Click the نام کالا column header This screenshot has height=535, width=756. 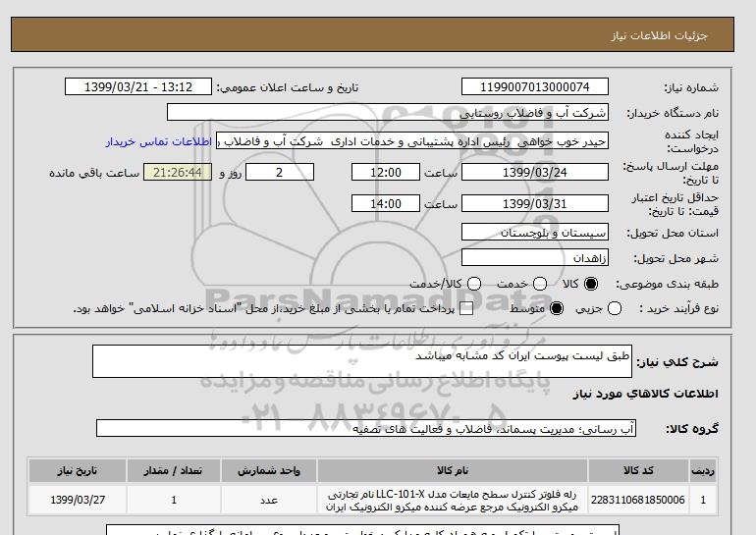tap(453, 471)
